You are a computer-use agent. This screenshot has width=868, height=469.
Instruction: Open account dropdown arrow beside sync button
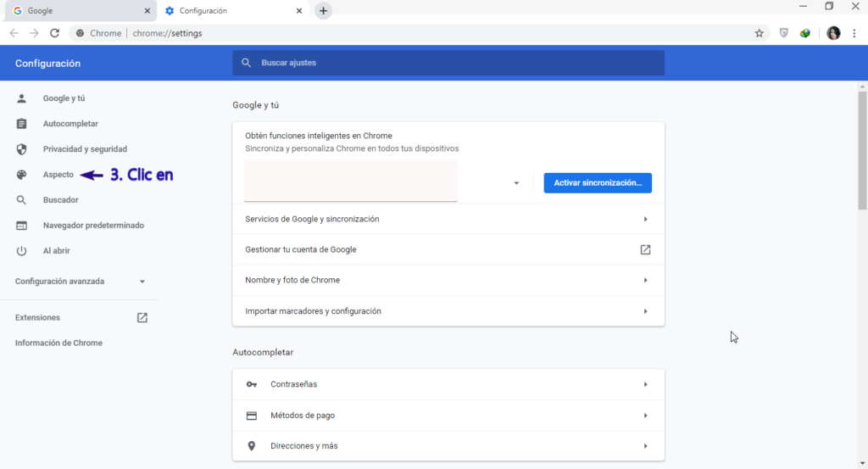click(516, 183)
